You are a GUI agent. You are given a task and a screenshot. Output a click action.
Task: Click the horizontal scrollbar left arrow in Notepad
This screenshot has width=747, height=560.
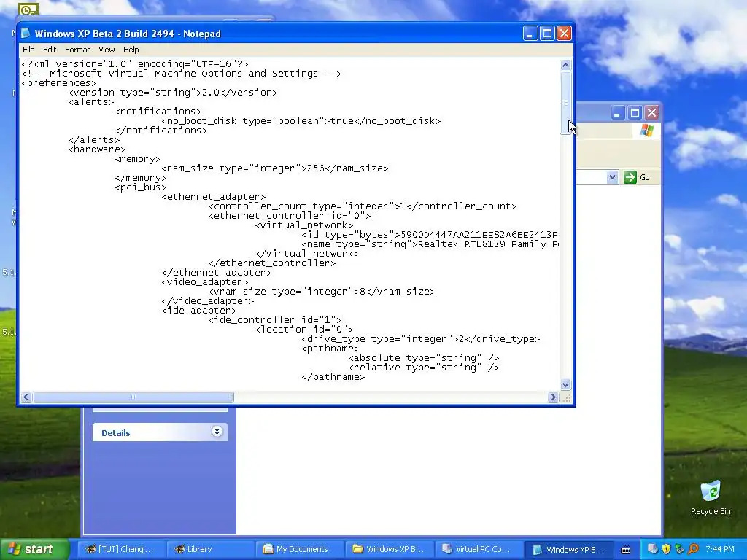tap(26, 397)
